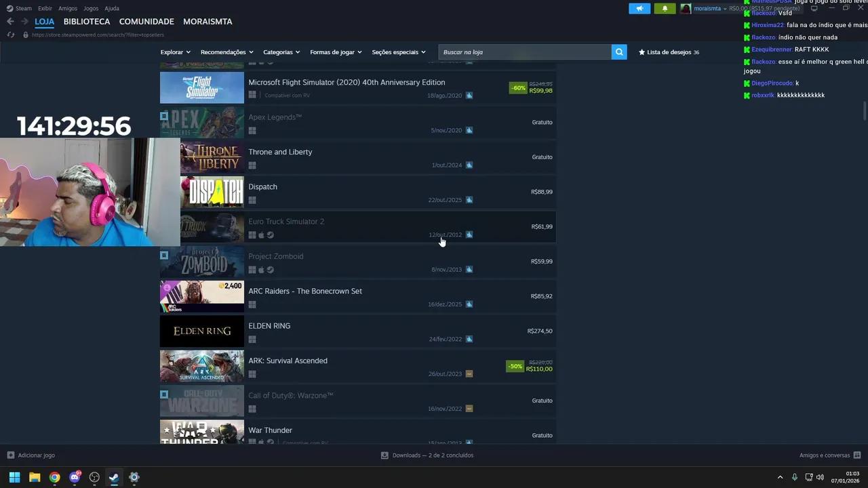This screenshot has height=488, width=868.
Task: Open the Ajuda menu
Action: tap(112, 9)
